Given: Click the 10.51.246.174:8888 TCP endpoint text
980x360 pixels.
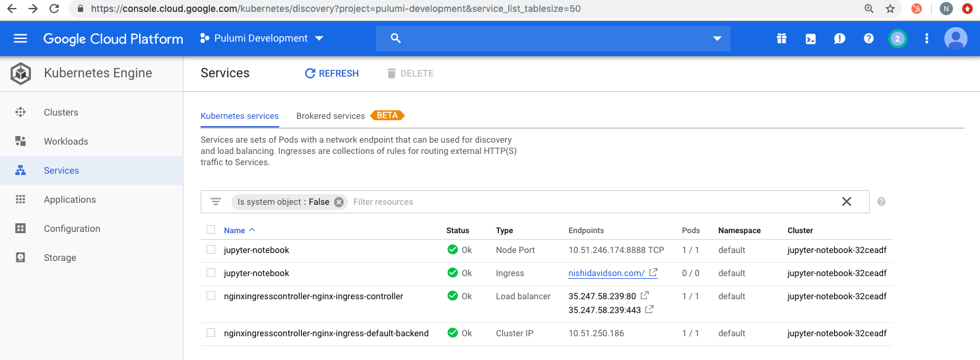Looking at the screenshot, I should [616, 250].
